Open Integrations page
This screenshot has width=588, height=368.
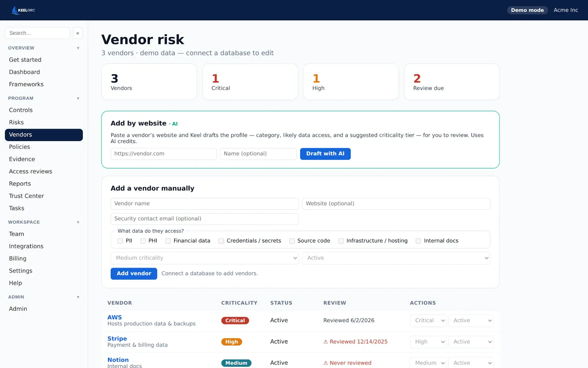click(44, 246)
